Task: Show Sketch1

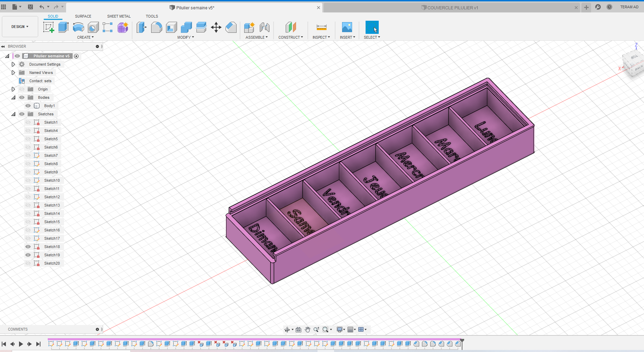Action: [28, 122]
